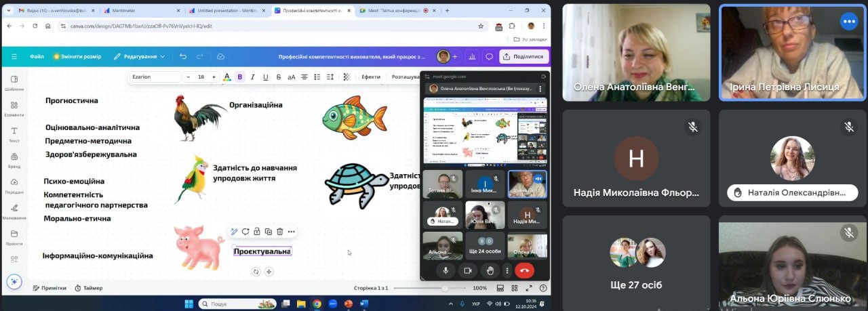The height and width of the screenshot is (311, 868).
Task: Mute microphone in the Meet popup
Action: [x=446, y=270]
